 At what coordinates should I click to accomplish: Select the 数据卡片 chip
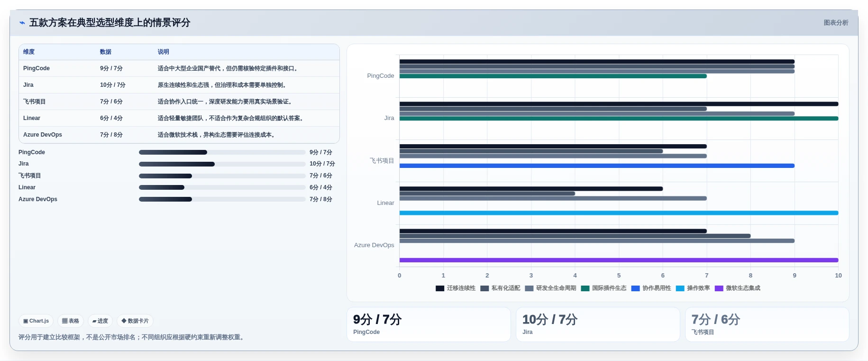(x=135, y=321)
